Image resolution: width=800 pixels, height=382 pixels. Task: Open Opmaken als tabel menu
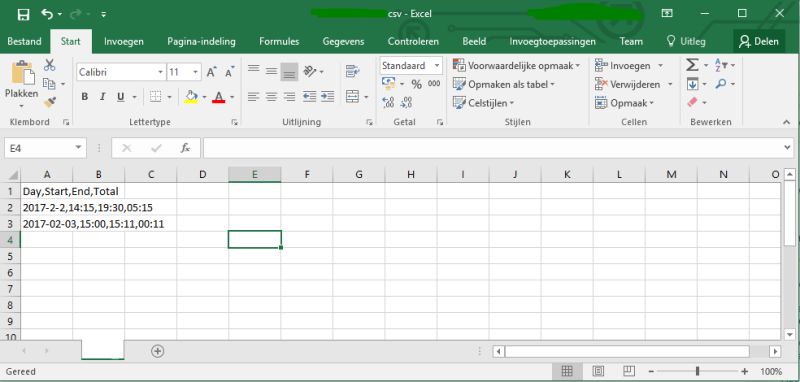tap(504, 84)
